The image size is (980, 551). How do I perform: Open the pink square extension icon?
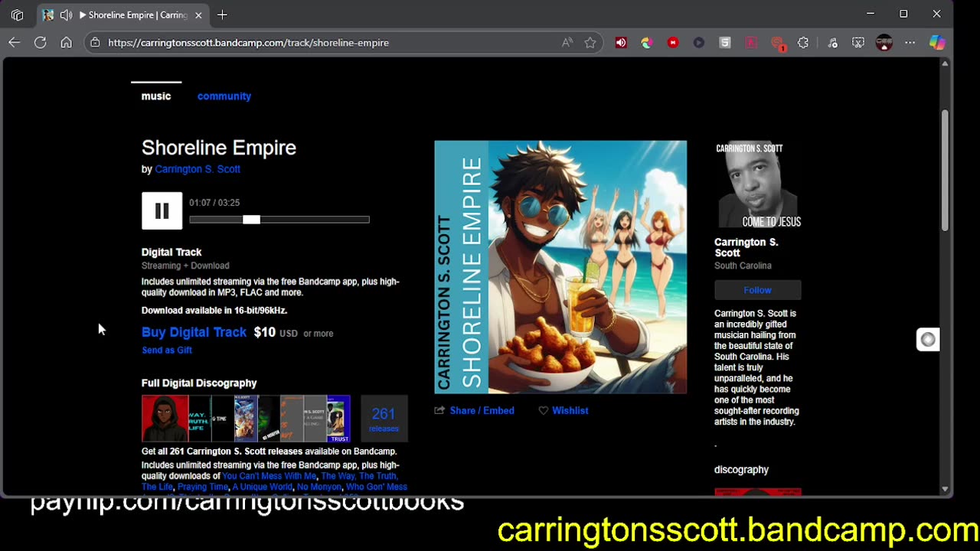click(x=751, y=43)
